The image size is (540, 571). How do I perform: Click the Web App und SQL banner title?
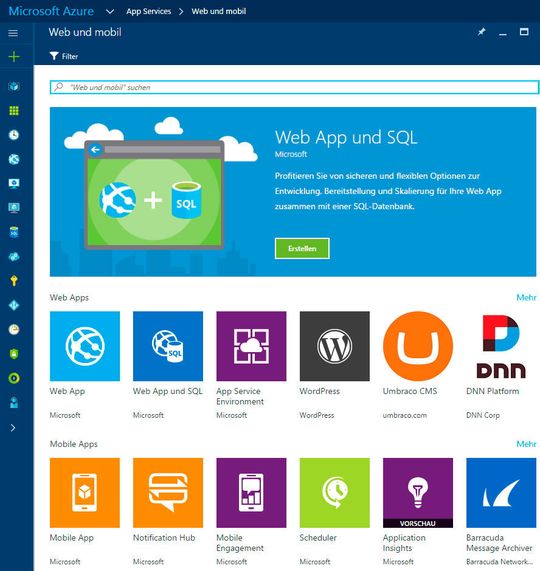(346, 138)
